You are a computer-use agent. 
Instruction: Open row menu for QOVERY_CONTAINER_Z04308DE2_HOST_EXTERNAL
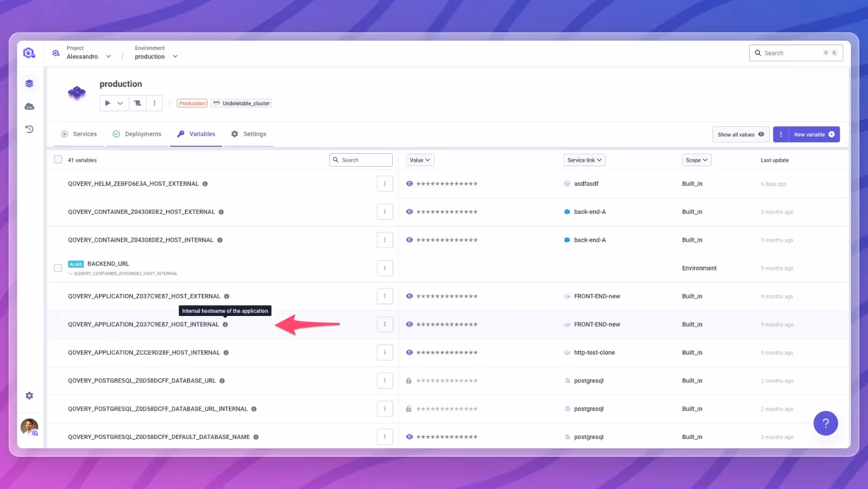(x=385, y=212)
